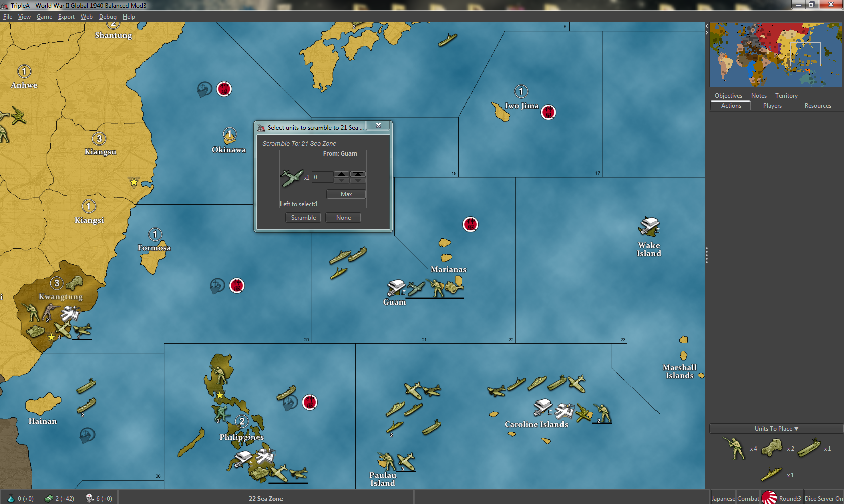This screenshot has width=844, height=504.
Task: Click the skull icon in bottom status bar
Action: pyautogui.click(x=90, y=498)
